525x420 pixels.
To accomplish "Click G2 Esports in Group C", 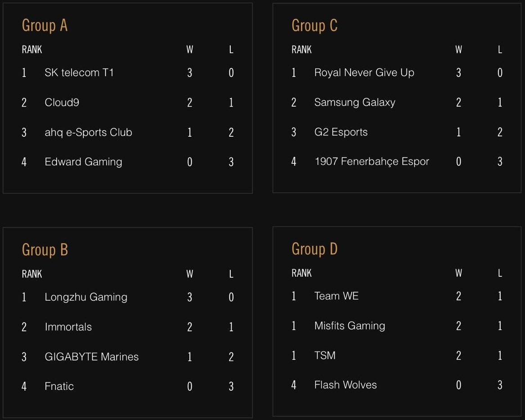I will (x=341, y=132).
